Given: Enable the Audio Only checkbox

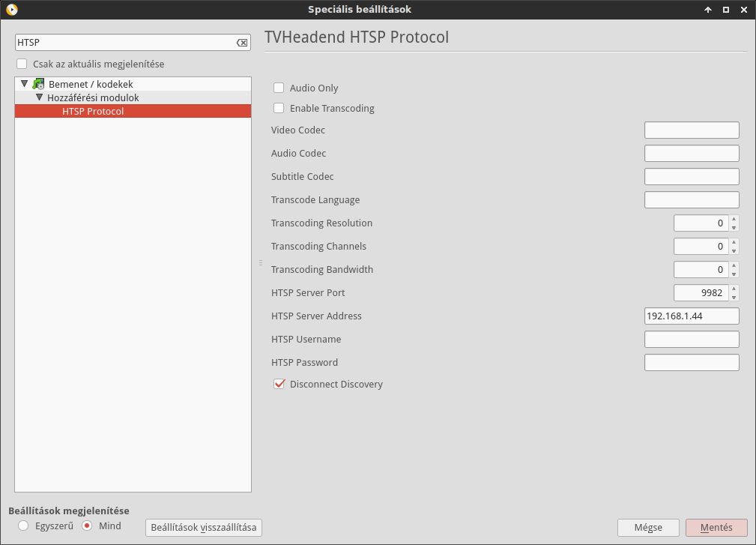Looking at the screenshot, I should point(279,88).
